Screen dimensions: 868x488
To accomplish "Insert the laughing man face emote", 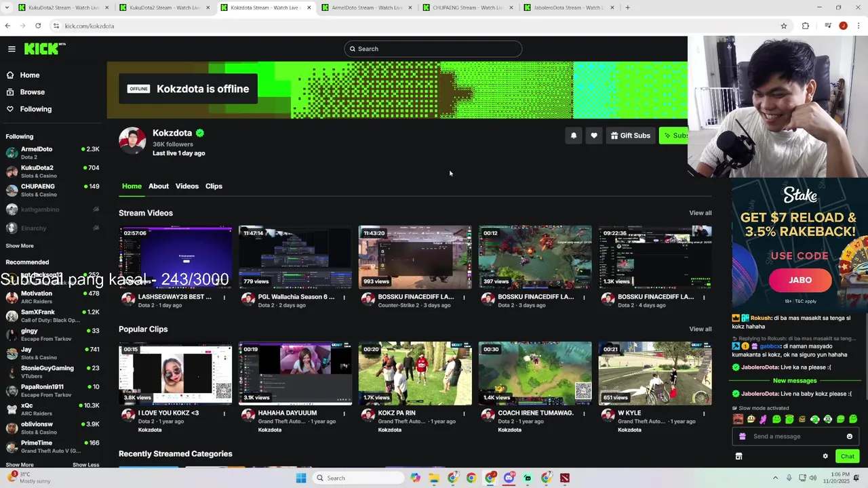I will pyautogui.click(x=738, y=420).
